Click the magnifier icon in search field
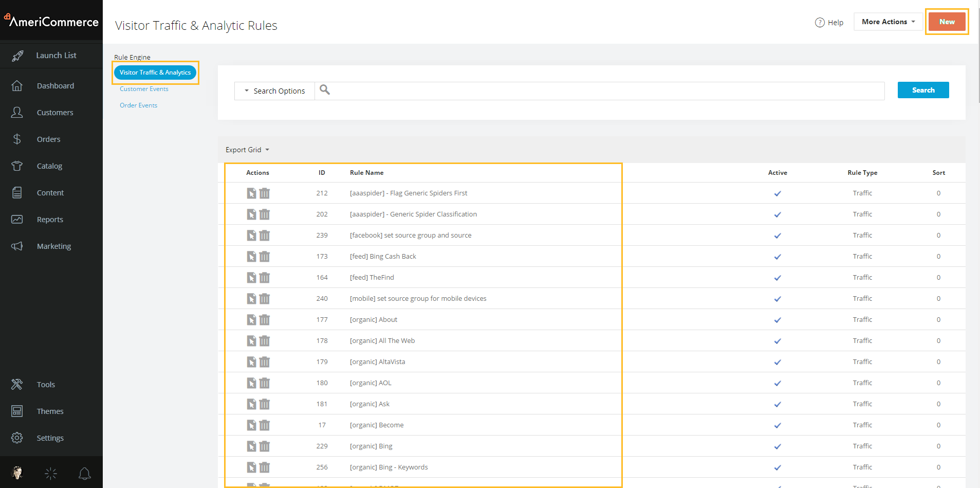This screenshot has height=488, width=980. pyautogui.click(x=325, y=90)
